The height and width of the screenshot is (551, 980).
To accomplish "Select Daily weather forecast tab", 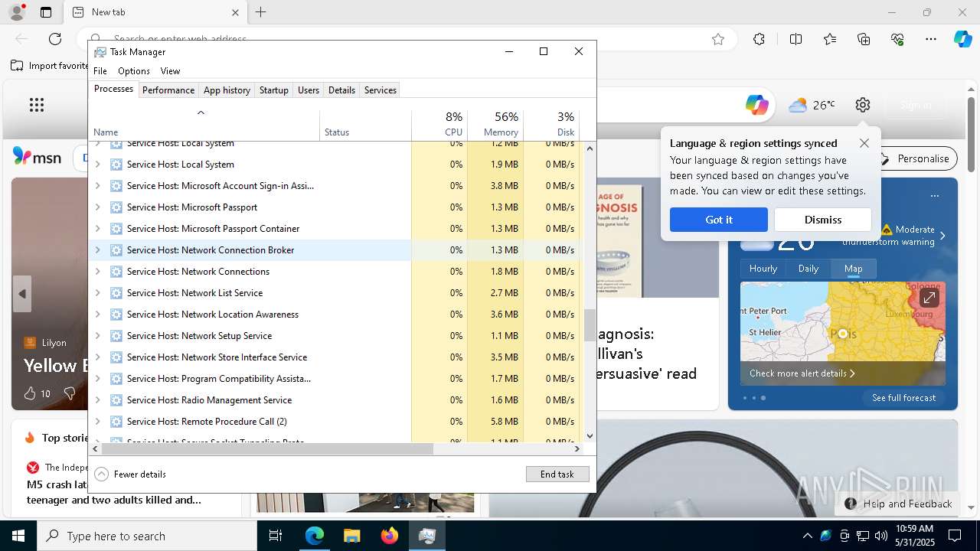I will pos(808,269).
